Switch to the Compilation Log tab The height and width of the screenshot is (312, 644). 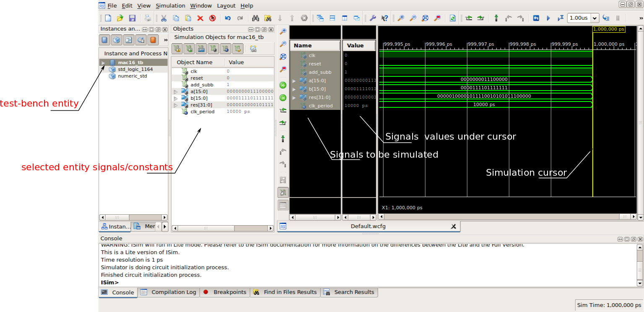pos(169,292)
